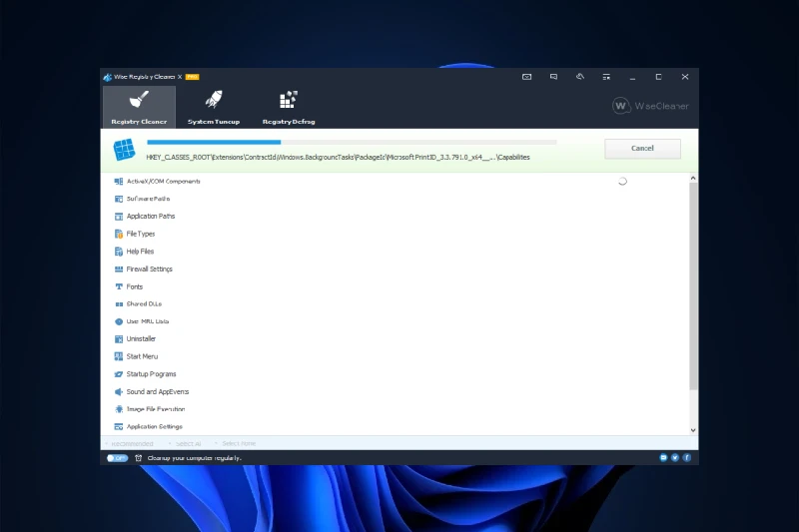Select the Uninstaller row

(396, 339)
